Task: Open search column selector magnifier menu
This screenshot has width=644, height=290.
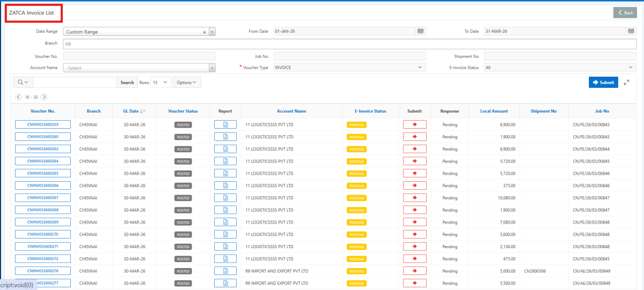Action: tap(23, 83)
